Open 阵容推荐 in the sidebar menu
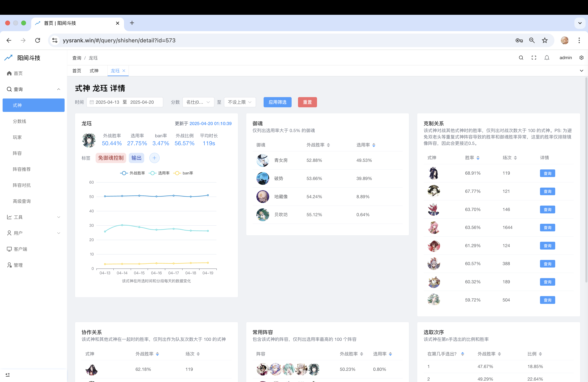This screenshot has width=588, height=382. click(x=22, y=169)
